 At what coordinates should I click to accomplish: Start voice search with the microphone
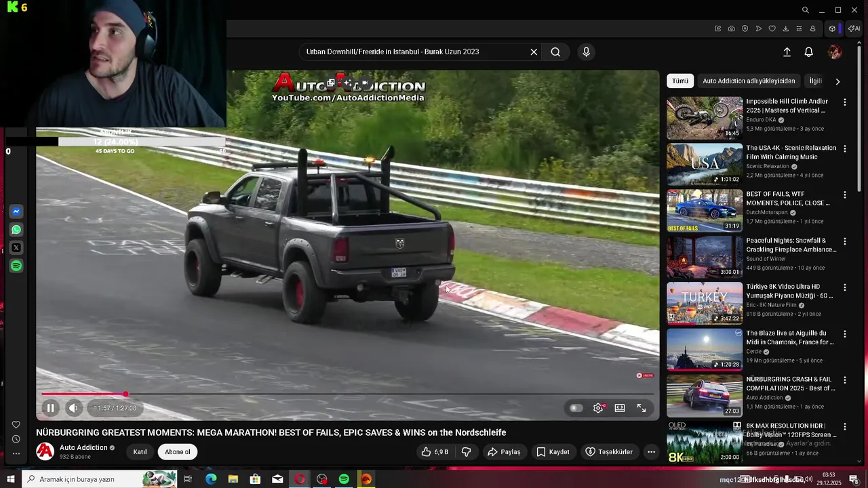click(x=587, y=52)
